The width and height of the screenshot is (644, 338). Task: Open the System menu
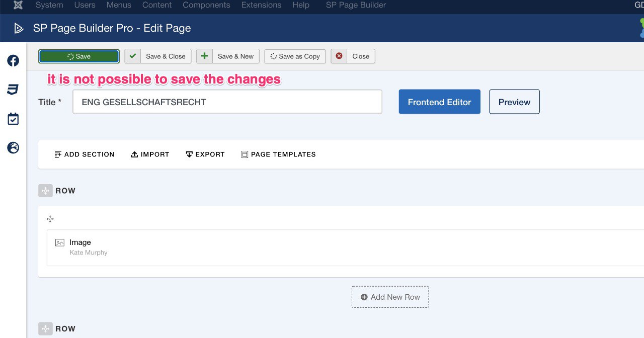click(x=49, y=5)
